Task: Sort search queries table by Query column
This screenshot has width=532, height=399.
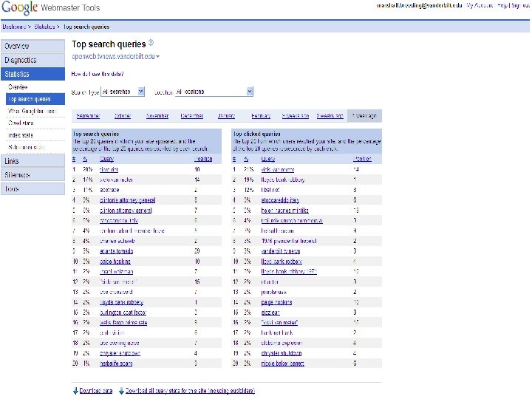Action: (106, 159)
